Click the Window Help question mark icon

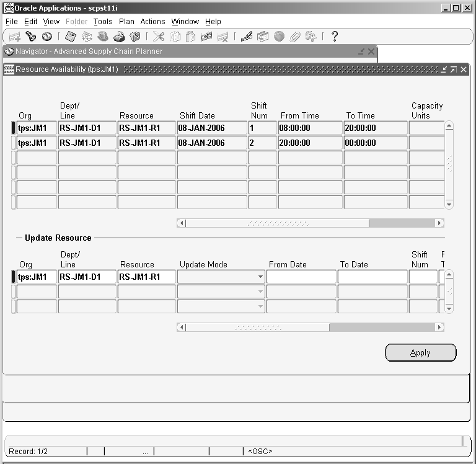point(335,37)
